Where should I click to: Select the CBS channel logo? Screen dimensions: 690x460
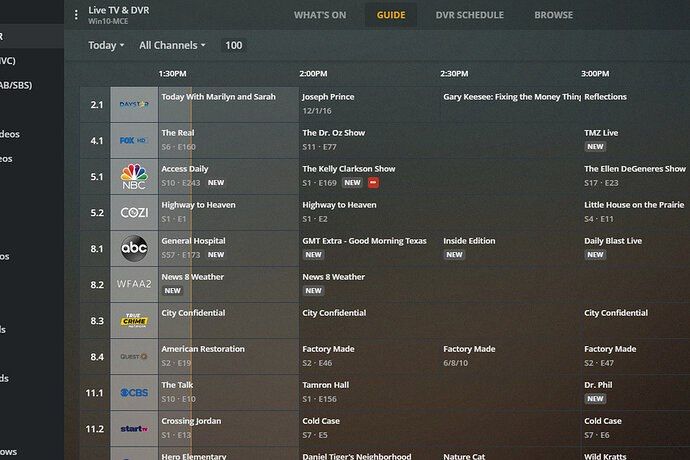134,393
